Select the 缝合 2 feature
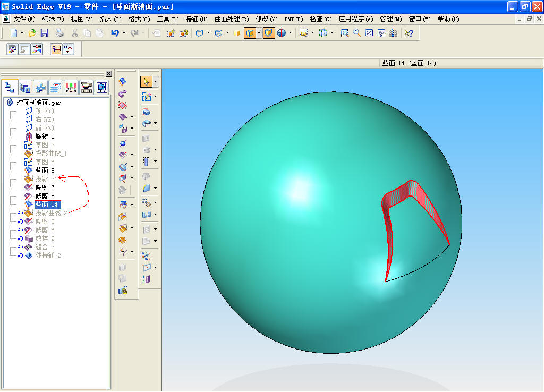Screen dimensions: 544x392 [45, 247]
